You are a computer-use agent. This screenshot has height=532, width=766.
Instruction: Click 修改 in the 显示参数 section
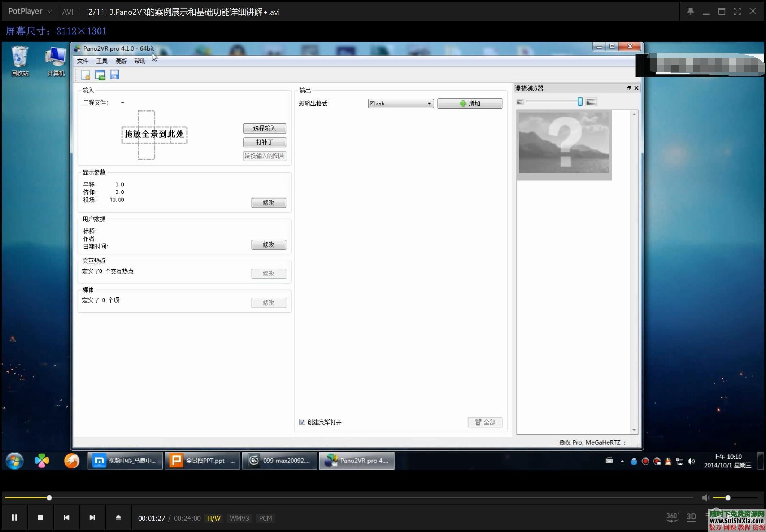point(269,203)
